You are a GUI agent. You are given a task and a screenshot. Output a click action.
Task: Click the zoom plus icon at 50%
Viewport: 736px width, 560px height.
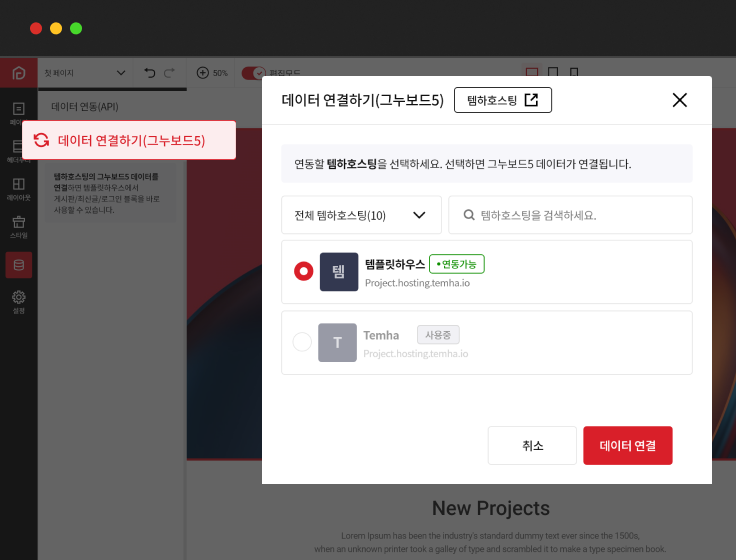202,73
